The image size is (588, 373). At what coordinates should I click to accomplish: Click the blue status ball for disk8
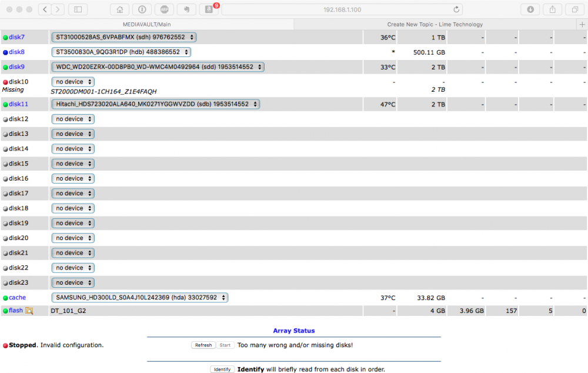[x=5, y=52]
